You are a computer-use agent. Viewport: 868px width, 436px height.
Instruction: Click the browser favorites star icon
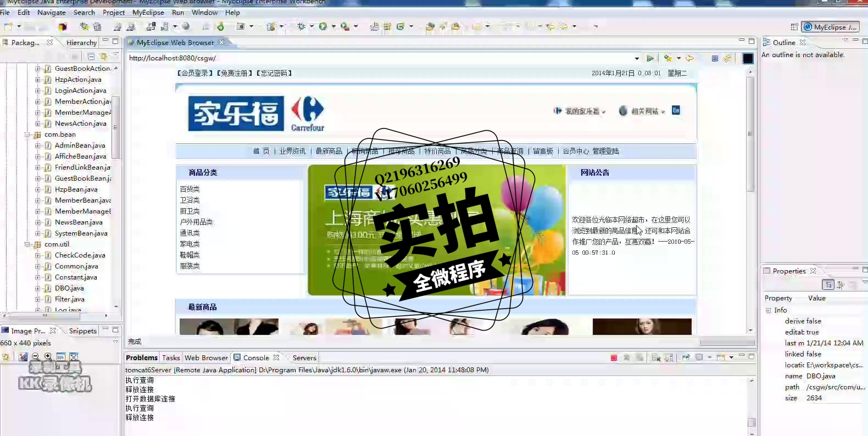668,58
